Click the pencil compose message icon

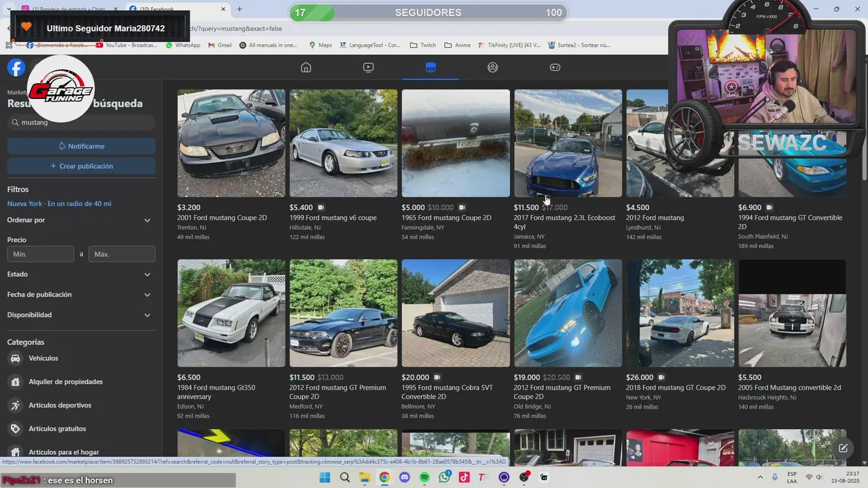pyautogui.click(x=843, y=448)
